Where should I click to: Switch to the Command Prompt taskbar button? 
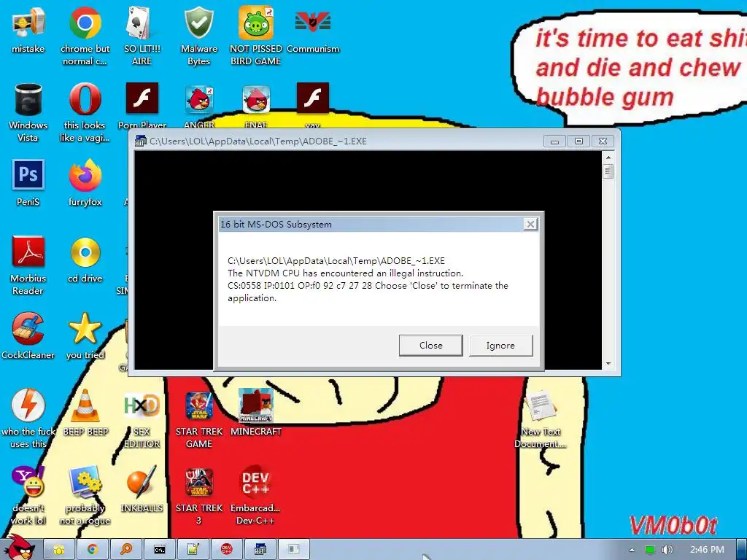[160, 550]
